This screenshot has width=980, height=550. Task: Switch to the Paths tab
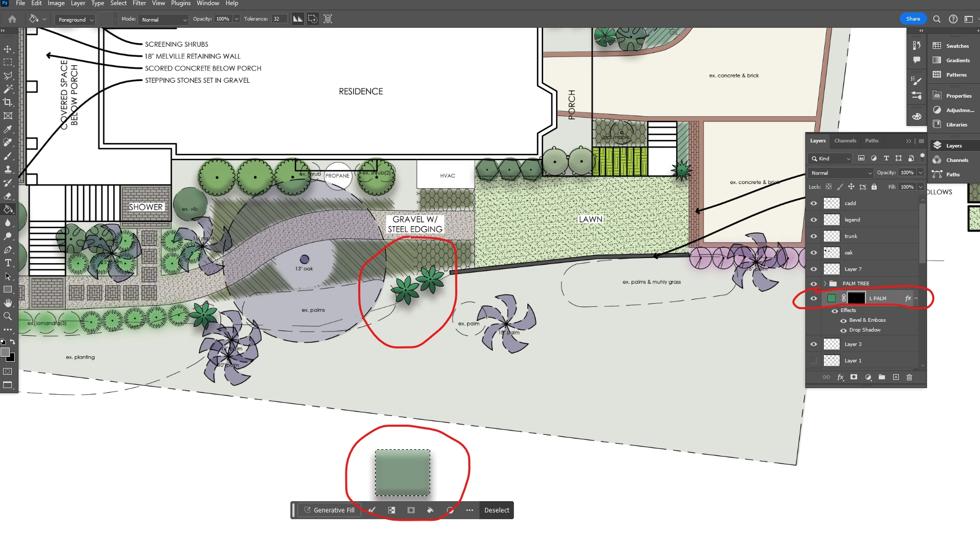872,141
